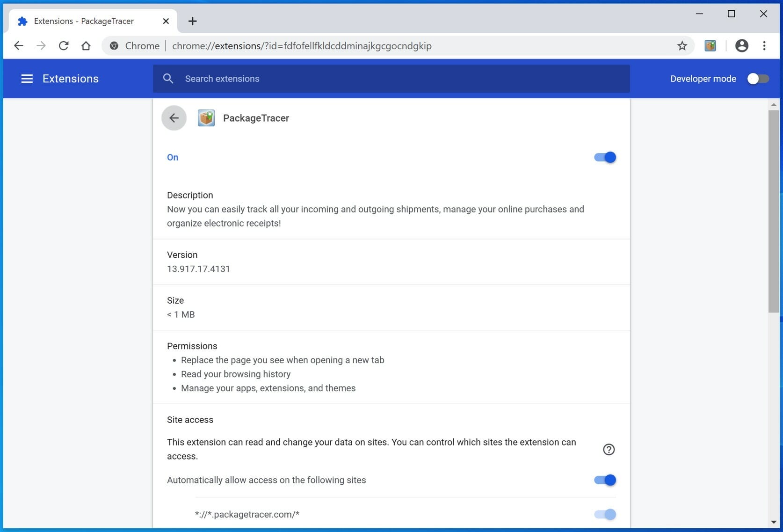Screen dimensions: 783x532
Task: Click the version number 13.917.17.4131
Action: (198, 269)
